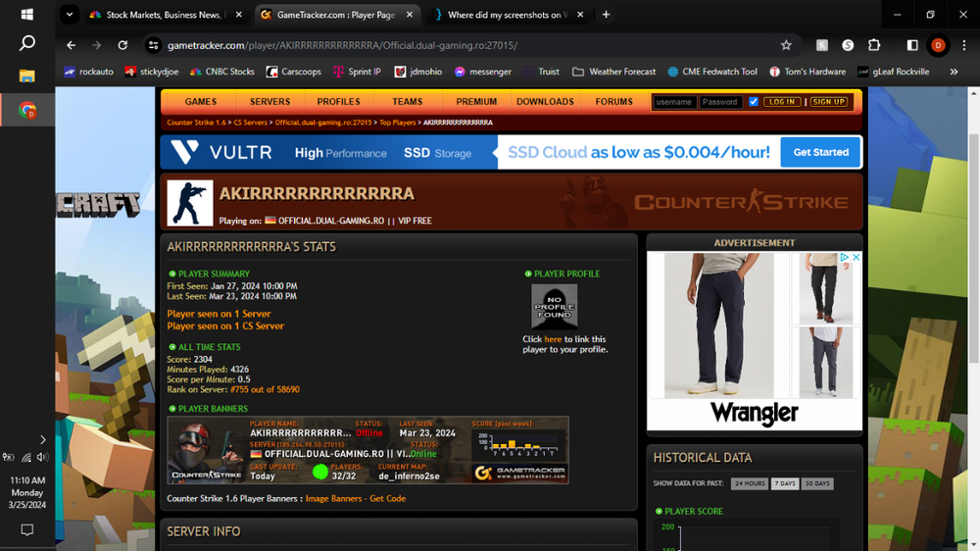Toggle the remember-me checkbox beside login
980x551 pixels.
753,102
